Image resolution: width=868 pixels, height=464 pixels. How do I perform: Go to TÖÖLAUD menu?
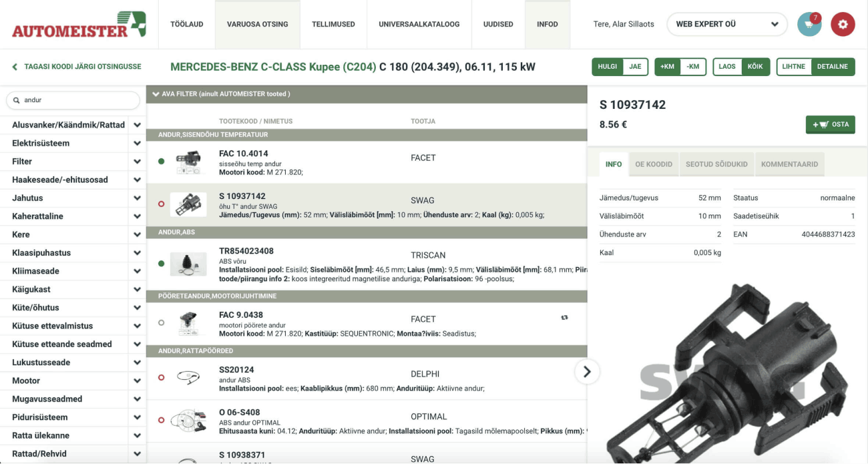186,25
